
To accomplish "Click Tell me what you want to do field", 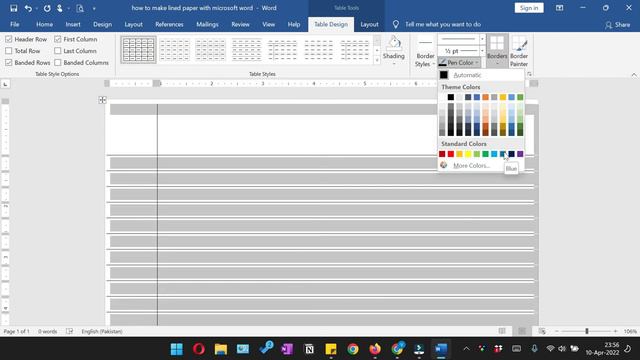I will (x=442, y=24).
